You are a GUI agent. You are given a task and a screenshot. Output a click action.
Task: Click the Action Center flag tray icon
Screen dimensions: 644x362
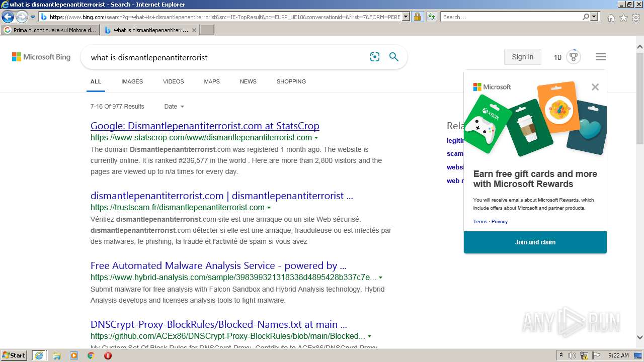click(596, 355)
